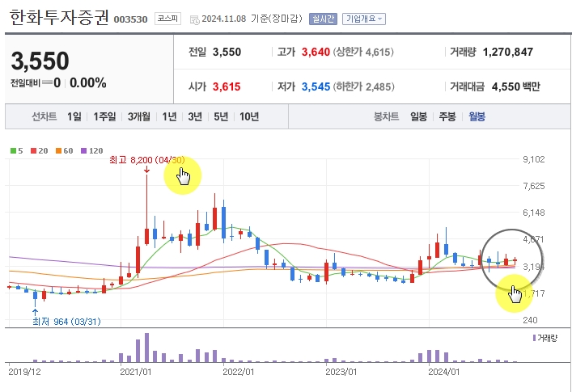This screenshot has height=392, width=572.
Task: Click the 240 price axis label
Action: point(530,320)
